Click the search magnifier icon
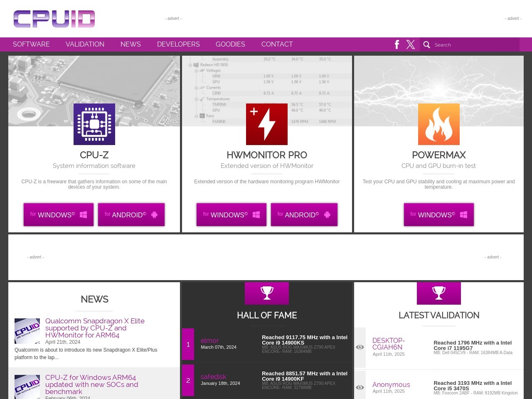The height and width of the screenshot is (399, 532). 426,44
